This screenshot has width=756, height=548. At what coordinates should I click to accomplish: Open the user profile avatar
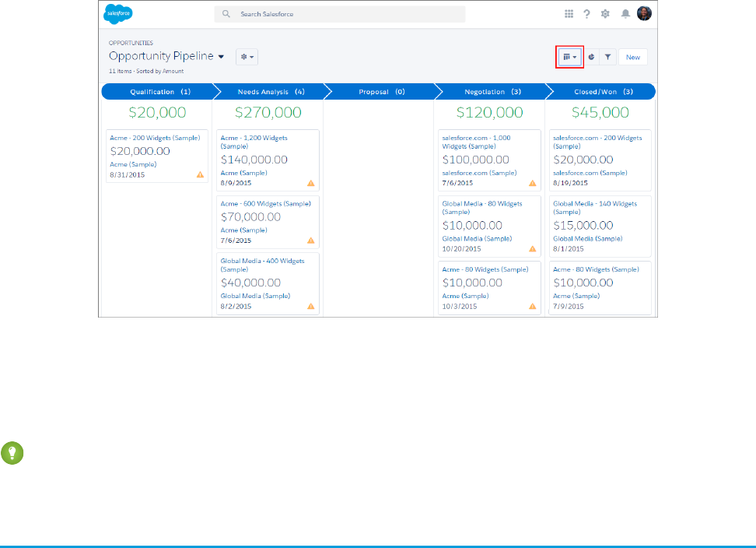click(x=644, y=13)
